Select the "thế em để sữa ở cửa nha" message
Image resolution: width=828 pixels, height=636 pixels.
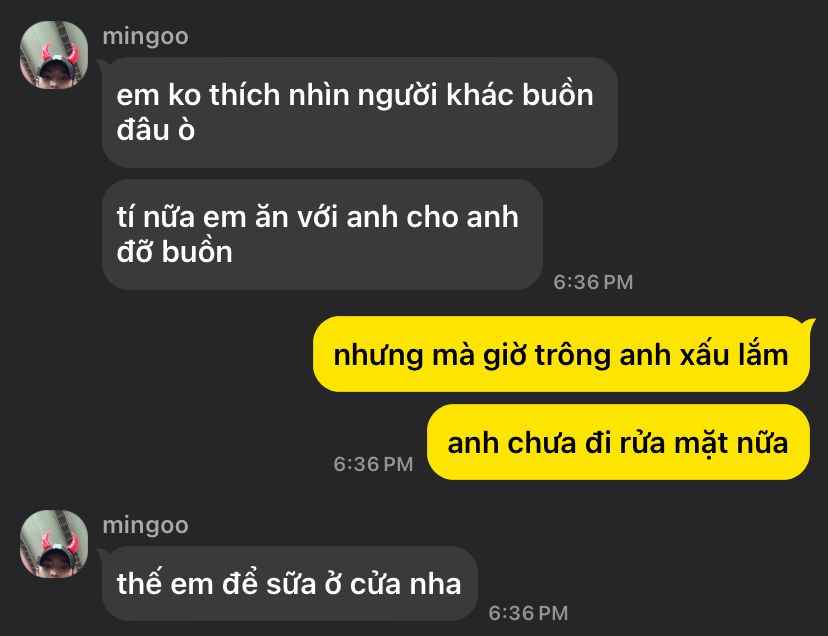point(289,584)
